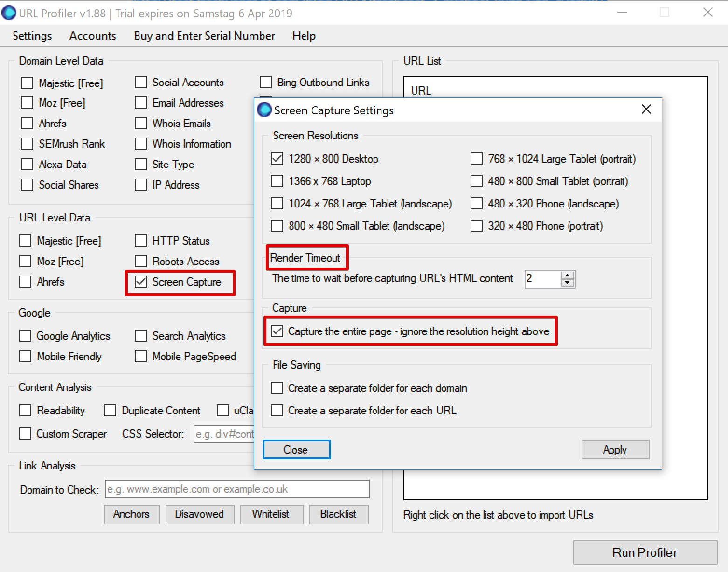Enable 480 × 800 Small Tablet portrait
The height and width of the screenshot is (572, 728).
click(477, 181)
